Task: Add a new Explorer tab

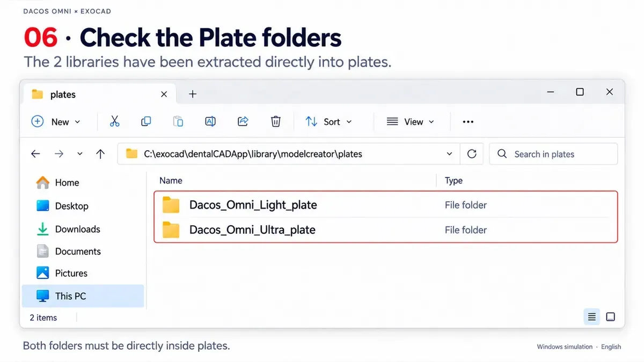Action: [193, 94]
